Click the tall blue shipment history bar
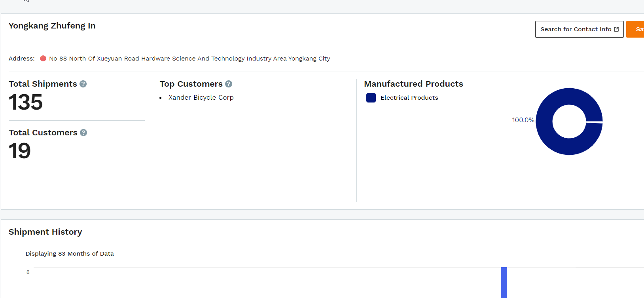 (504, 283)
